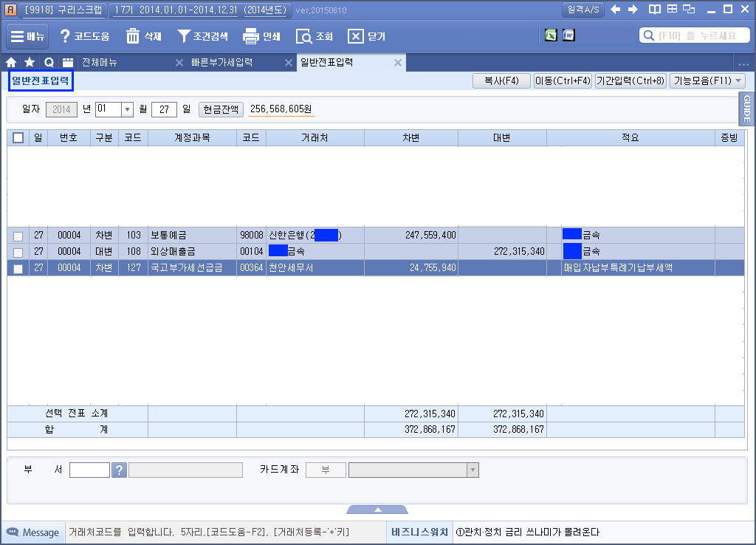
Task: Click the 조회 lookup button
Action: pyautogui.click(x=315, y=36)
